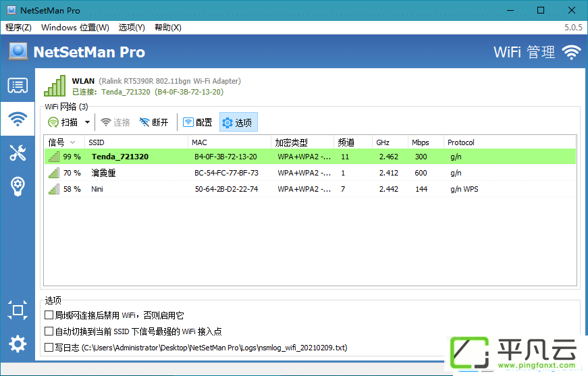The image size is (588, 376).
Task: Click the 2.462 GHz value
Action: [388, 157]
